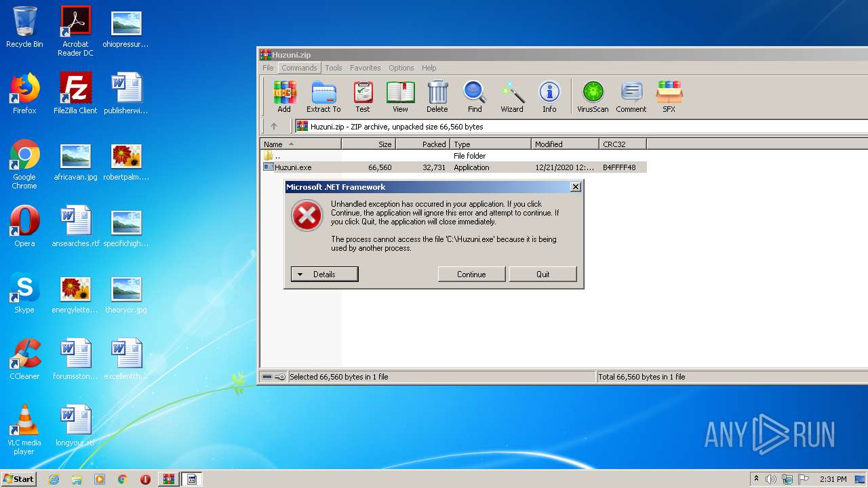Screen dimensions: 868x488
Task: Click the drive icon in WinRAR status bar
Action: coord(267,377)
